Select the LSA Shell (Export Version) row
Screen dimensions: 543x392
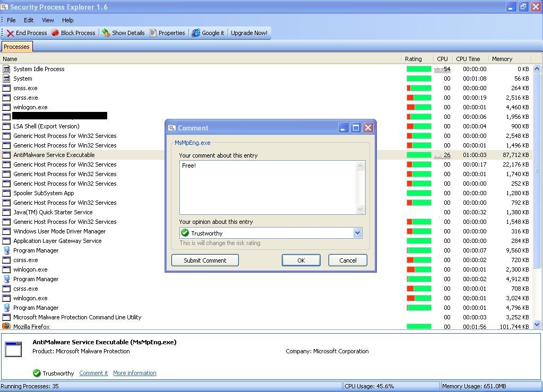pyautogui.click(x=266, y=126)
